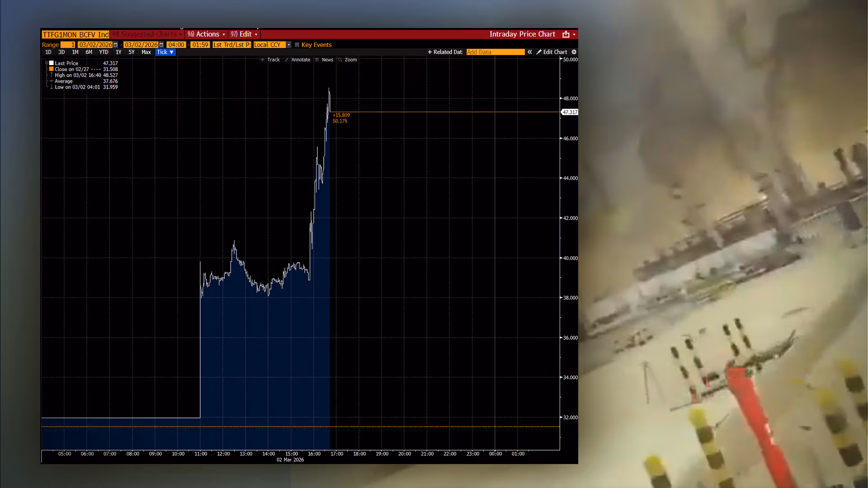This screenshot has width=868, height=488.
Task: Expand the share options arrow beside export icon
Action: [x=574, y=34]
